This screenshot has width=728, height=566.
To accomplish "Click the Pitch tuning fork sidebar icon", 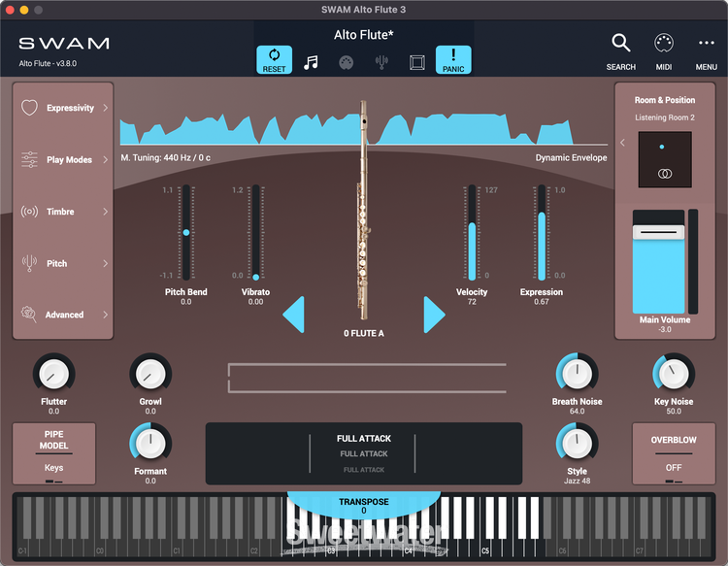I will coord(29,263).
